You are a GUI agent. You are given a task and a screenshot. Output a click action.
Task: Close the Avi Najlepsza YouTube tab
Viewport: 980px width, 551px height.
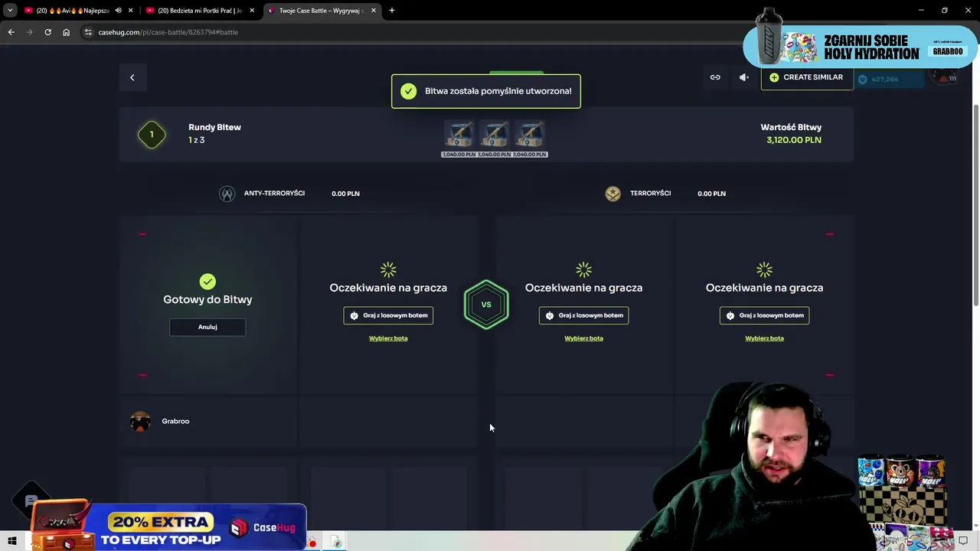131,11
